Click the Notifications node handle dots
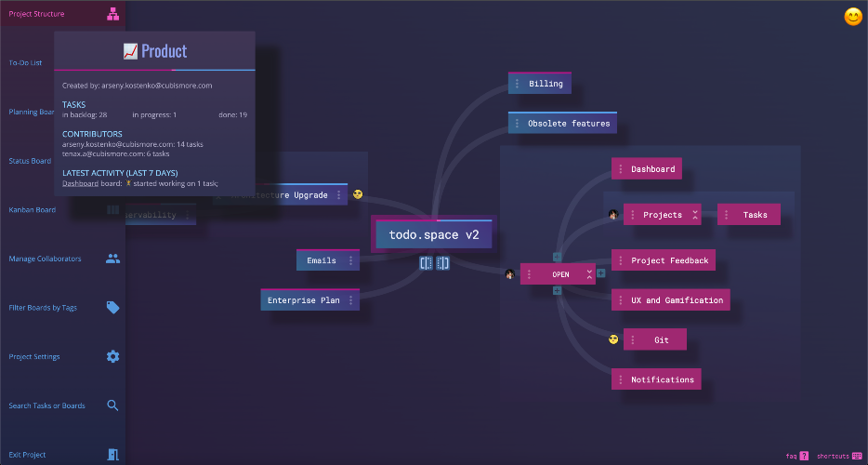The height and width of the screenshot is (465, 868). [620, 379]
